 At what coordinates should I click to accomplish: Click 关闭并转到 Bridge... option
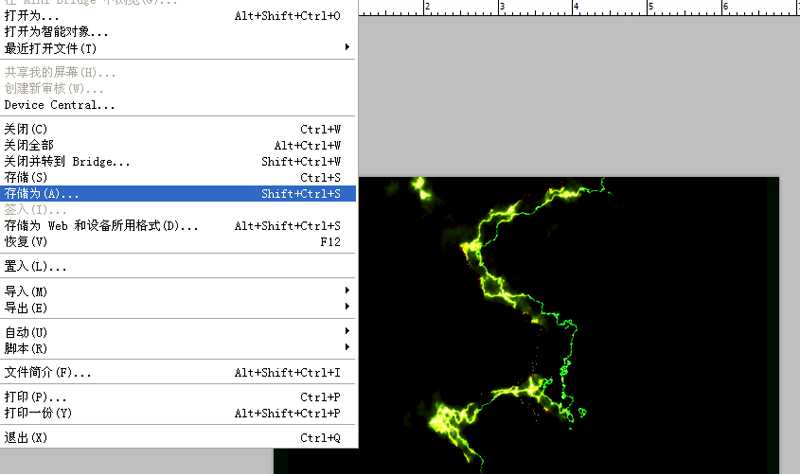(x=67, y=161)
